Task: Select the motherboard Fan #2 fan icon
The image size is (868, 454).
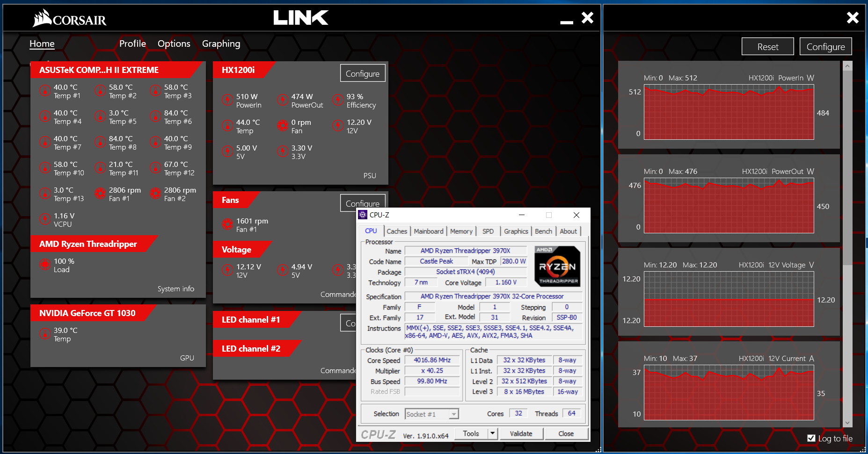Action: point(155,194)
